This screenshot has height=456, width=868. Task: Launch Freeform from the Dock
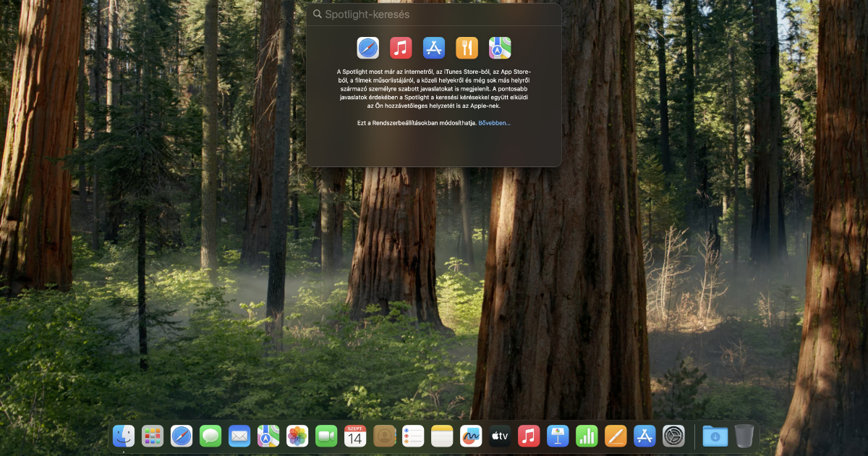471,436
